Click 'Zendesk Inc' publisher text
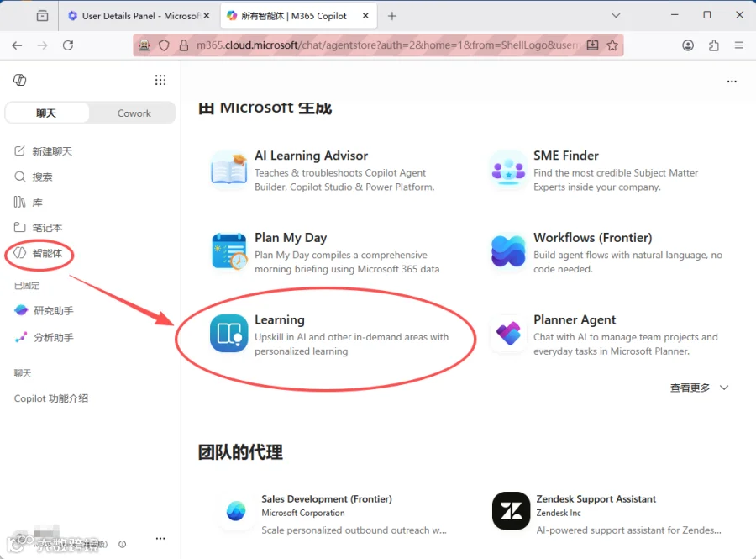756x559 pixels. [x=559, y=513]
